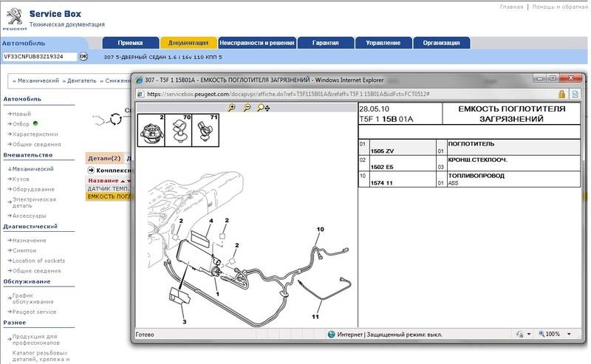
Task: Click the zoom in magnifier icon
Action: [230, 108]
